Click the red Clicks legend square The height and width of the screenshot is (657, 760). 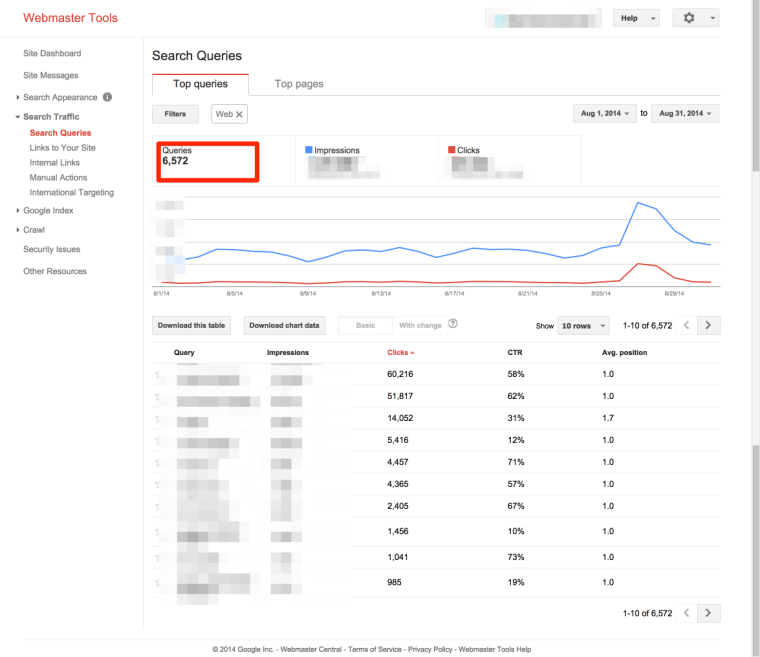(452, 150)
